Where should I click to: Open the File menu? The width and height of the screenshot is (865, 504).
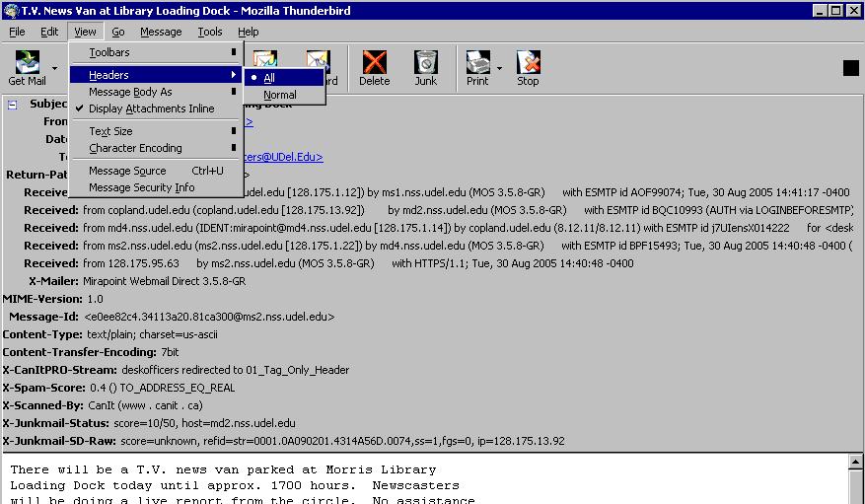(x=17, y=32)
